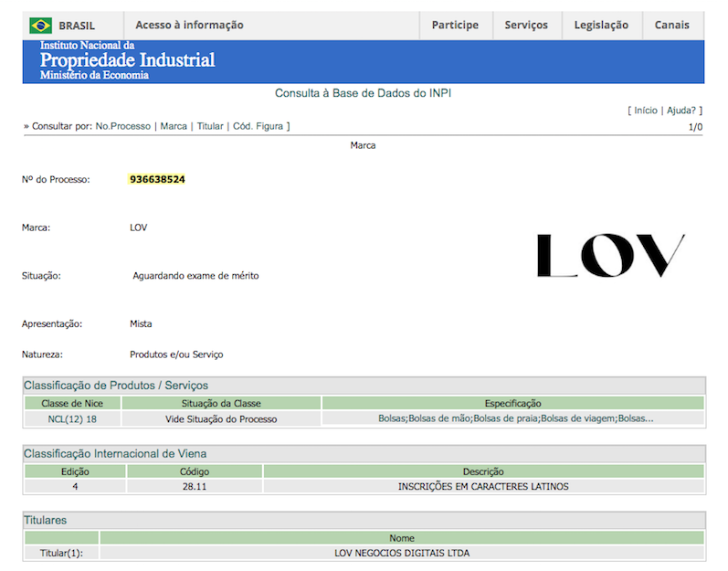The width and height of the screenshot is (728, 571).
Task: Search by No.Processo link
Action: [123, 126]
